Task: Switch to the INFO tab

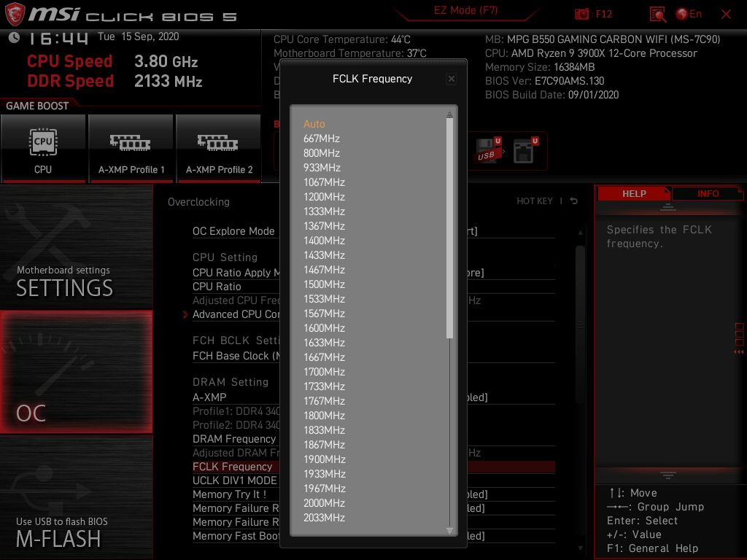Action: [x=708, y=194]
